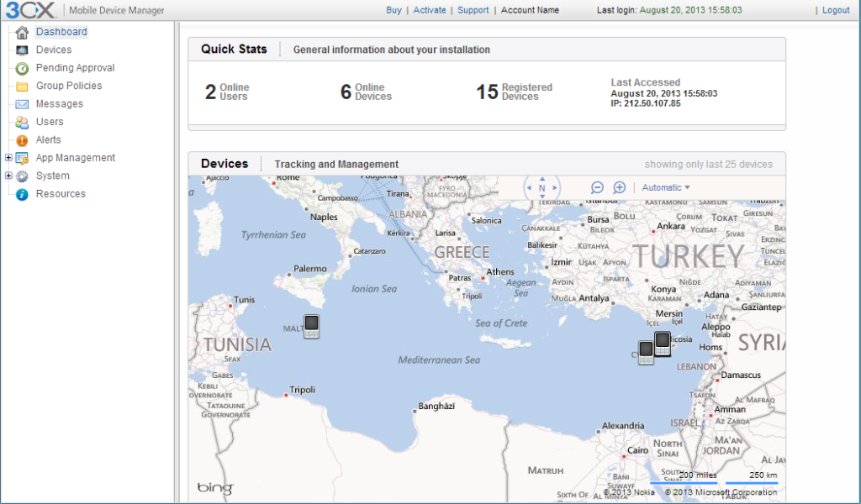
Task: Click the vertical sidebar splitter bar
Action: (x=177, y=262)
